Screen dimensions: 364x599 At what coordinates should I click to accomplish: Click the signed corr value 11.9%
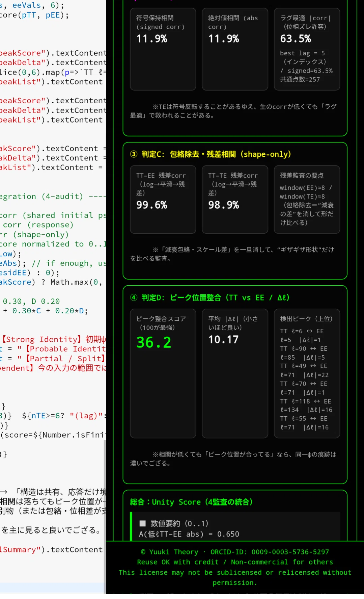click(152, 39)
